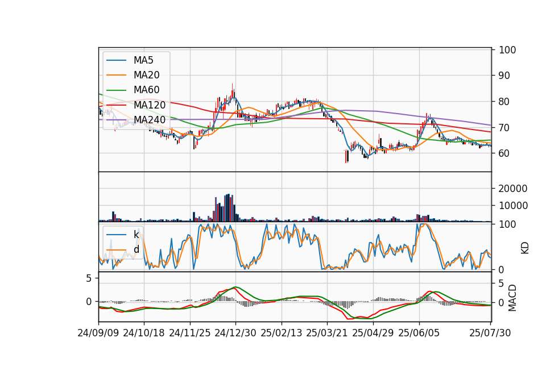Image resolution: width=546 pixels, height=392 pixels.
Task: Click the 10000 volume axis tick label
Action: (513, 206)
